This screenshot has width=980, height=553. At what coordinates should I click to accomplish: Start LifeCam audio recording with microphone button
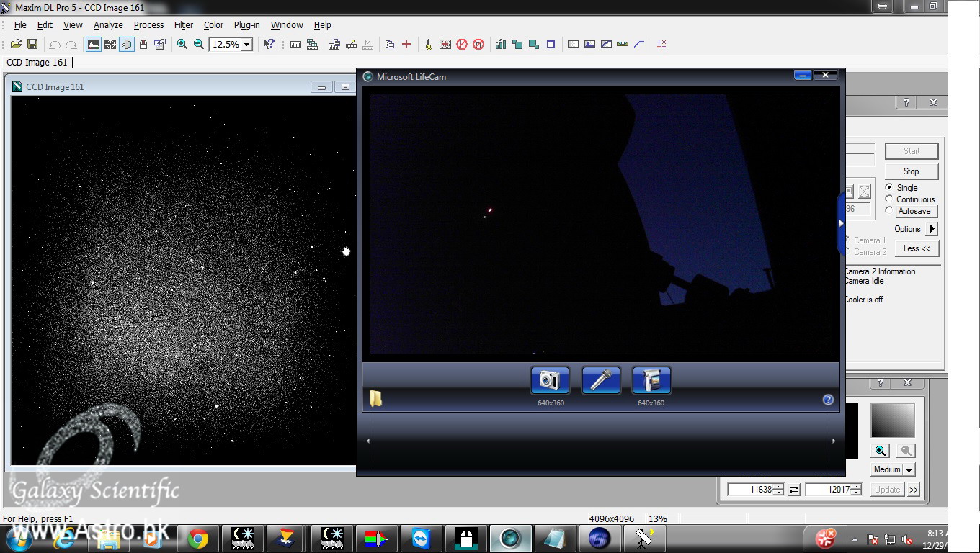coord(600,380)
